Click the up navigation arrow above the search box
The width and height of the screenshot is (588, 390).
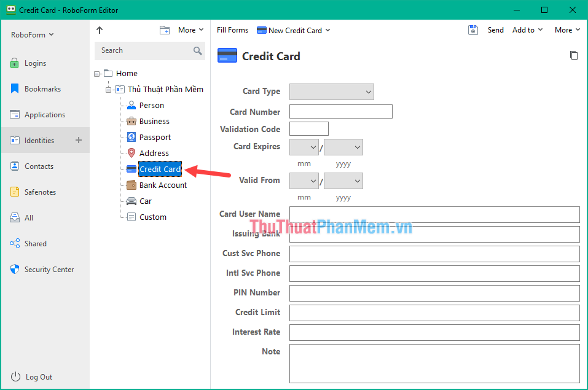coord(99,29)
